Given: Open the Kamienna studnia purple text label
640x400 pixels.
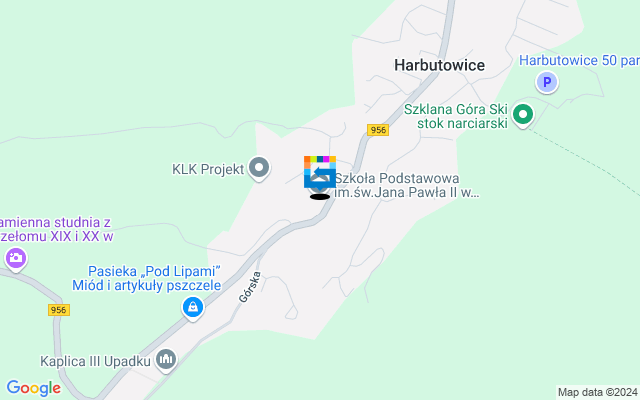Looking at the screenshot, I should coord(56,229).
